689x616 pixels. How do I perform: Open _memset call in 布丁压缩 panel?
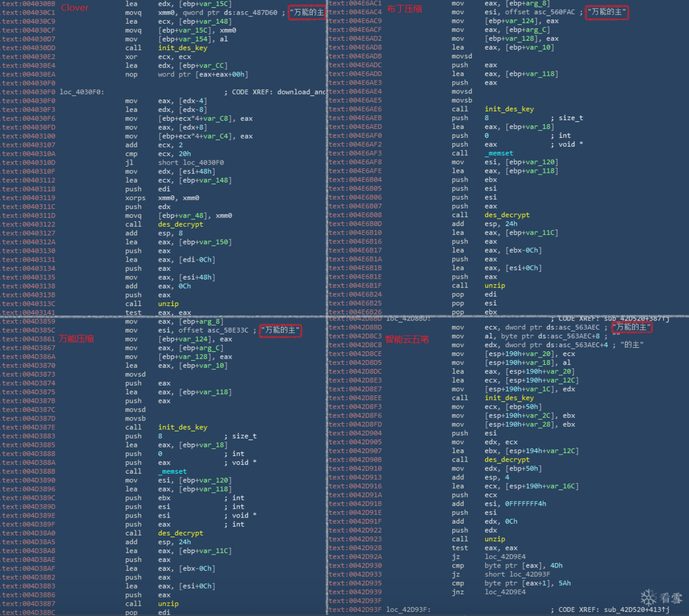point(499,153)
